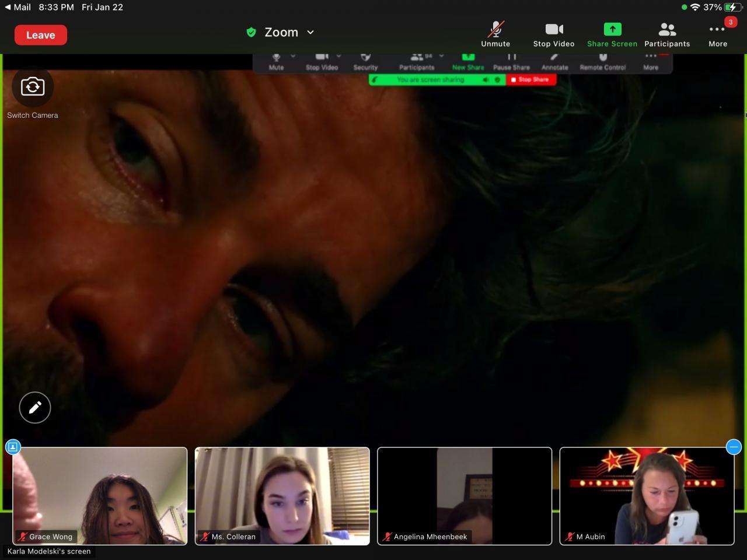Tap the muted mic icon beside Angelina Mheenbeek

tap(387, 537)
